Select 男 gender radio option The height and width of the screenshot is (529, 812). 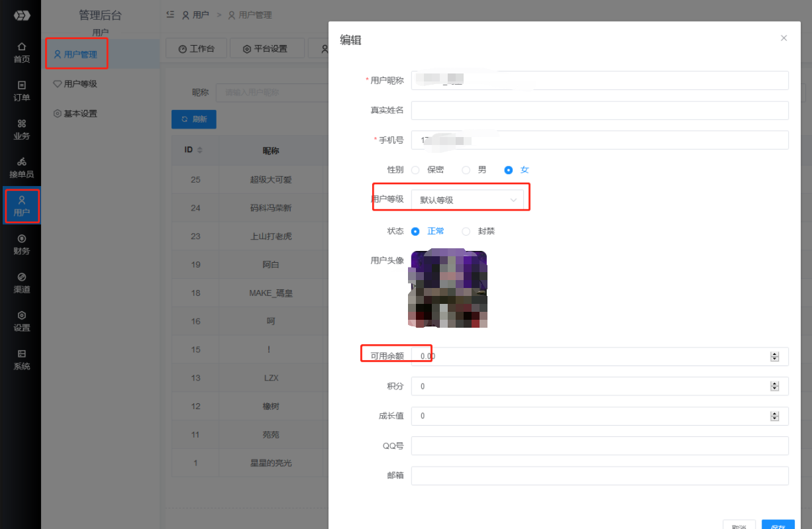(474, 170)
